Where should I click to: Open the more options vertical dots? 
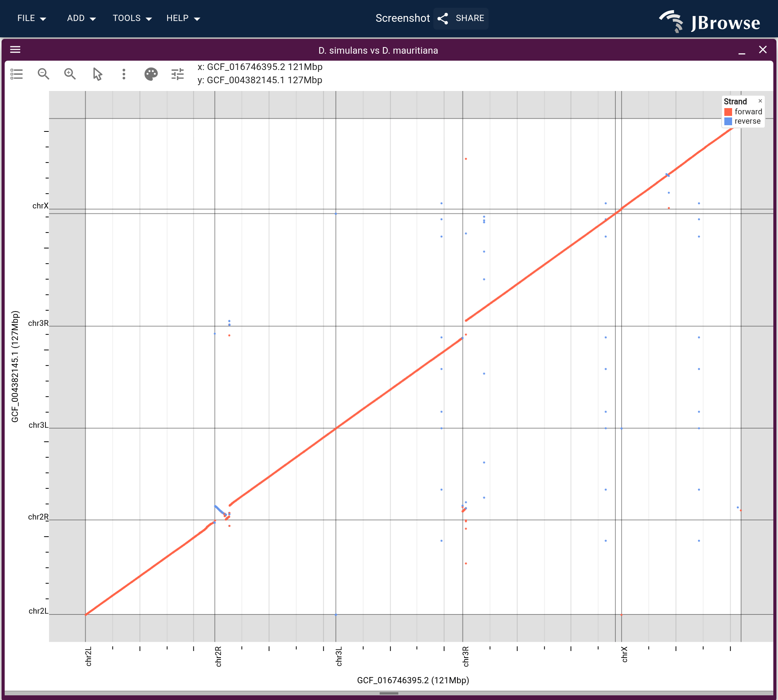124,74
